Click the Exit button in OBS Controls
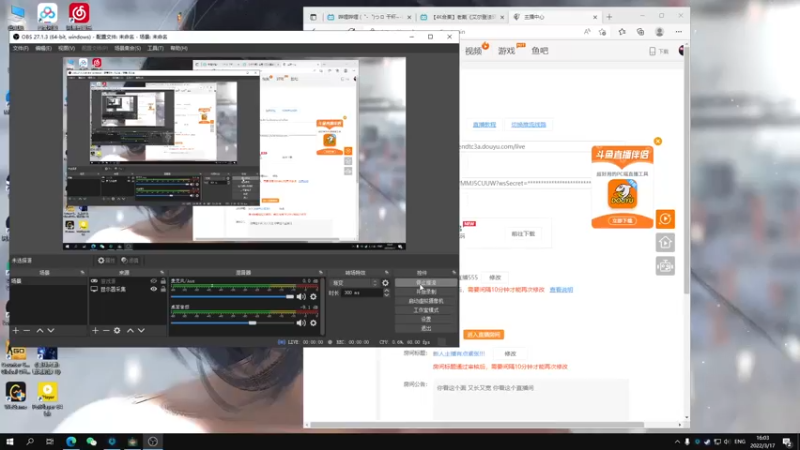Screen dimensions: 800x450 tap(426, 328)
